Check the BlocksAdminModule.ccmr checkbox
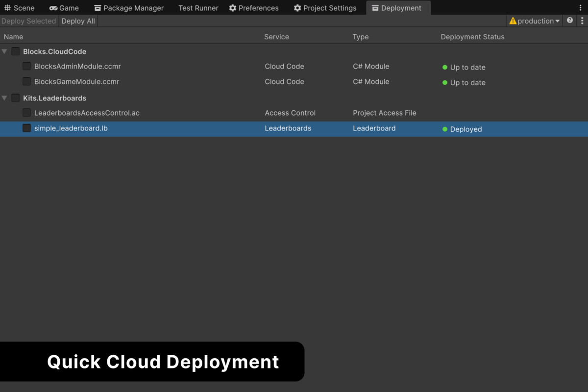The height and width of the screenshot is (392, 588). (x=27, y=66)
